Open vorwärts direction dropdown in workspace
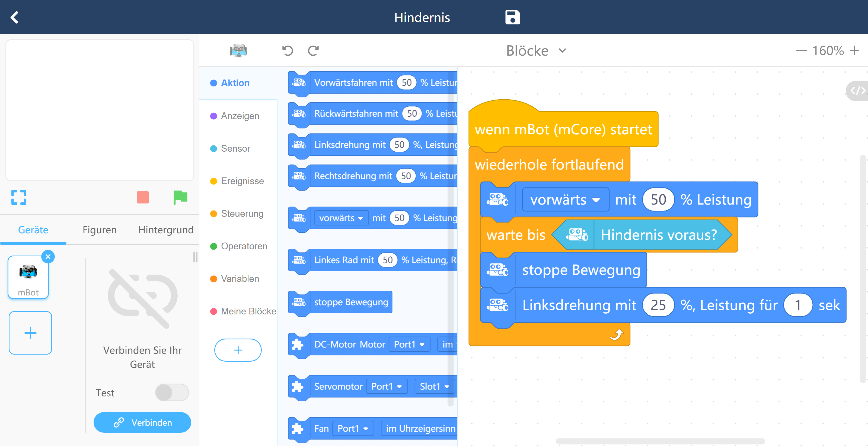Image resolution: width=868 pixels, height=446 pixels. pyautogui.click(x=565, y=200)
